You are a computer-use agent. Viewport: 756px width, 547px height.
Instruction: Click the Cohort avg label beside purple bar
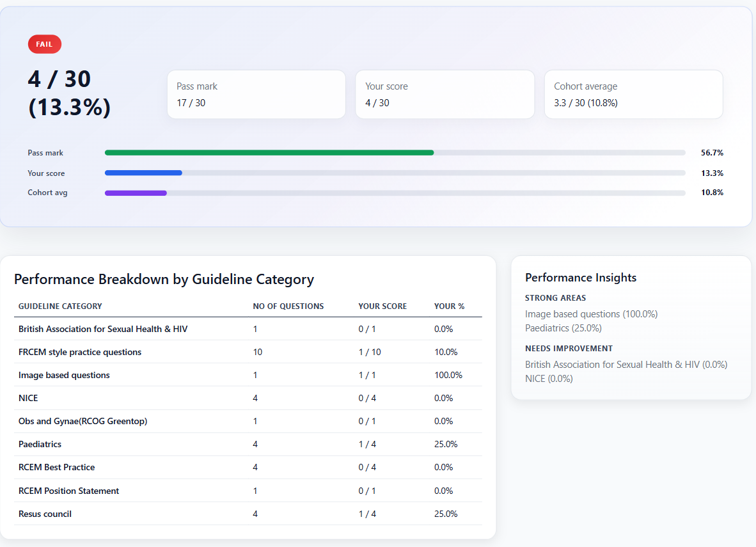click(47, 193)
